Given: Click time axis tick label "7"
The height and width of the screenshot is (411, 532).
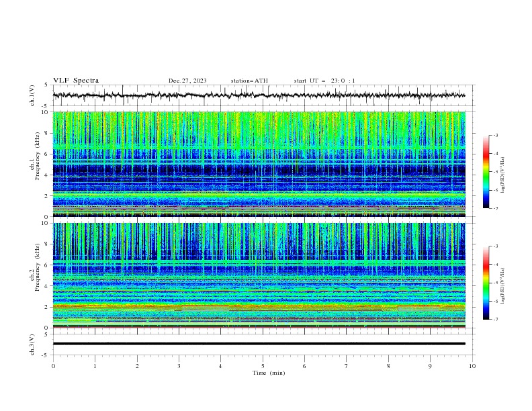Looking at the screenshot, I should click(347, 366).
